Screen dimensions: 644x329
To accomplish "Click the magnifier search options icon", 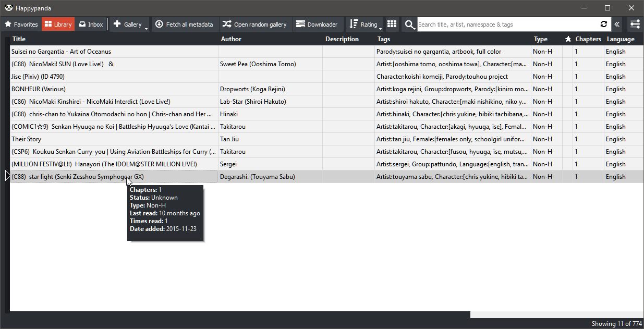I will coord(409,25).
